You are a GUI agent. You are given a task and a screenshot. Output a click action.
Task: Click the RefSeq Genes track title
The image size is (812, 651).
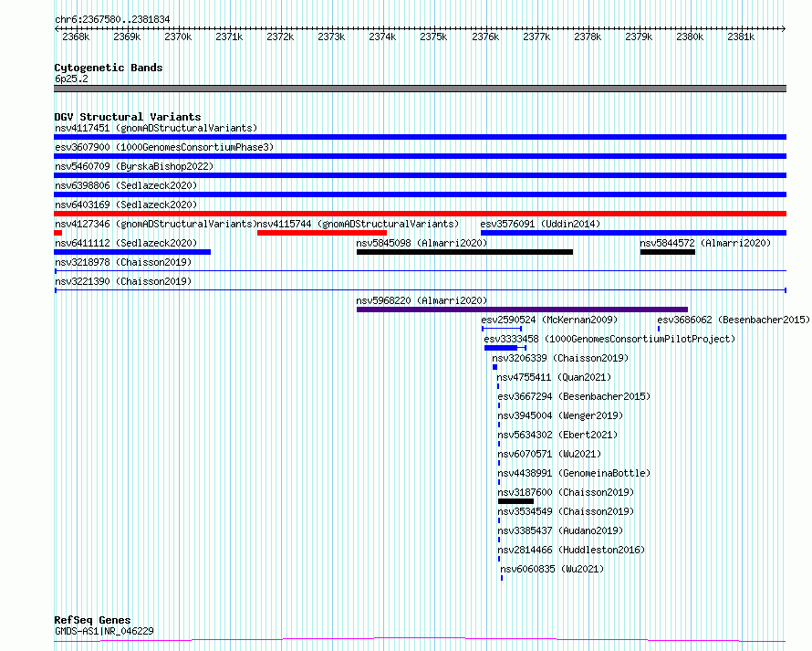click(92, 621)
